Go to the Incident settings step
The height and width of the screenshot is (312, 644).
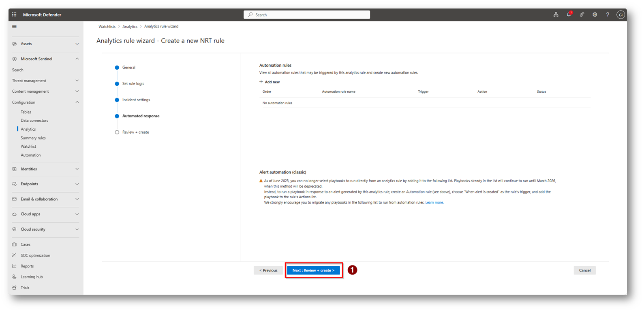click(x=136, y=100)
